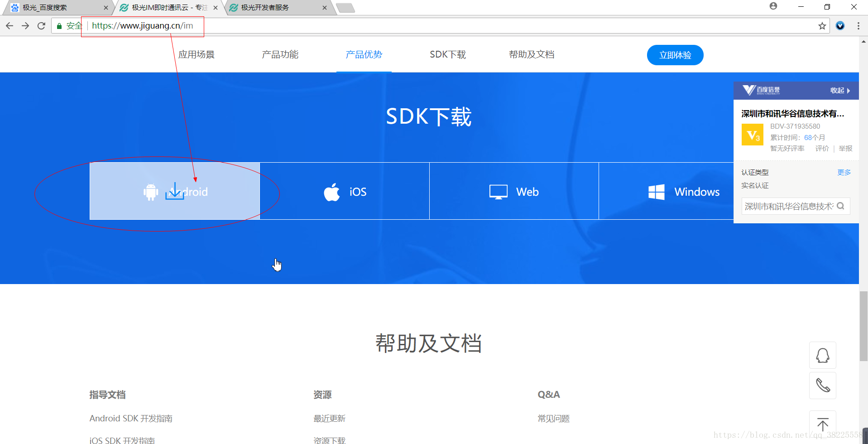Click the monitor icon for Web SDK
Screen dimensions: 868x444
(x=499, y=192)
